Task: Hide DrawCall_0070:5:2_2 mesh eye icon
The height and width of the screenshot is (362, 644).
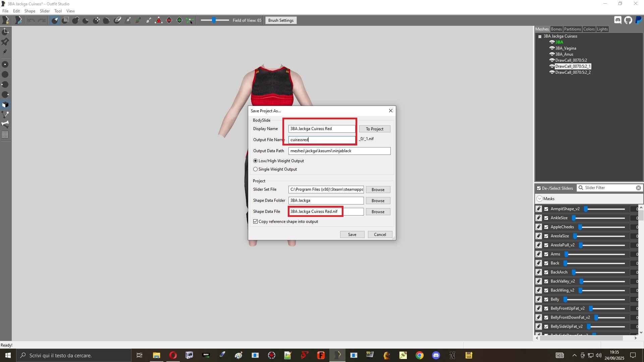Action: point(552,72)
